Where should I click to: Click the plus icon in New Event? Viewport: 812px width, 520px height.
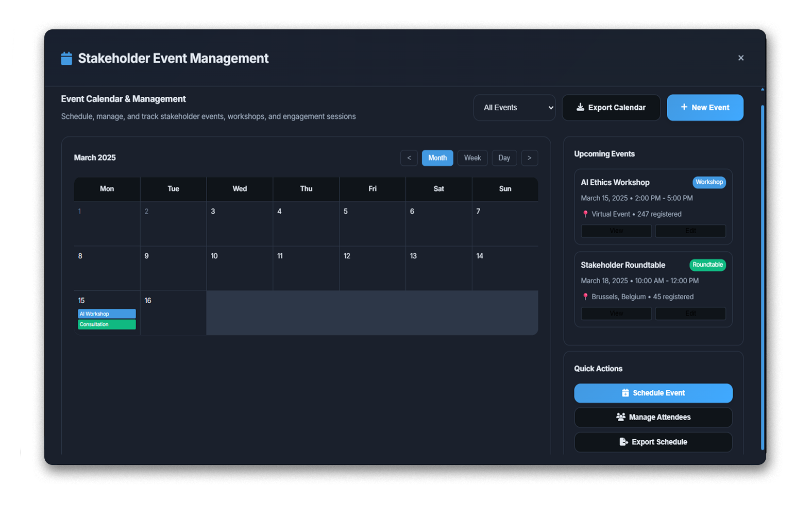[684, 107]
